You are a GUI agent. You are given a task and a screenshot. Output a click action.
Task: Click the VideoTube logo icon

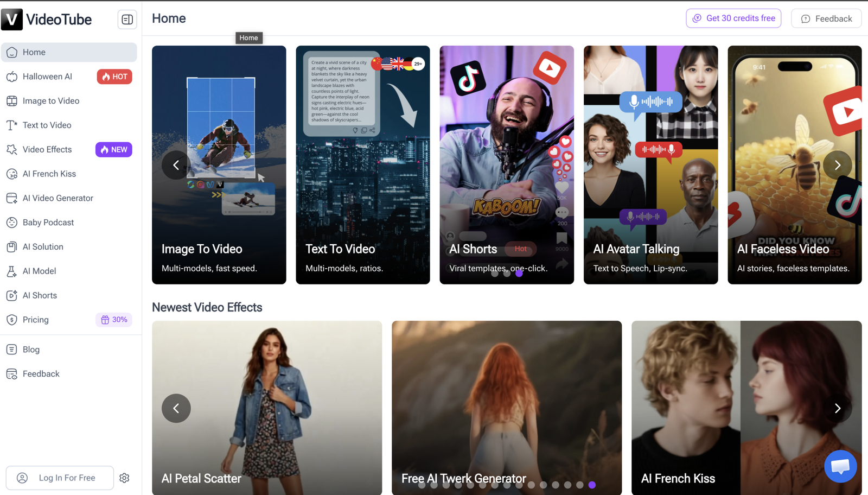[x=12, y=20]
